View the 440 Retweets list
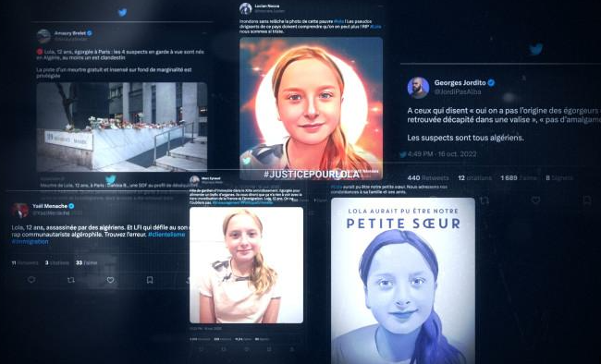This screenshot has height=364, width=601. [x=428, y=177]
